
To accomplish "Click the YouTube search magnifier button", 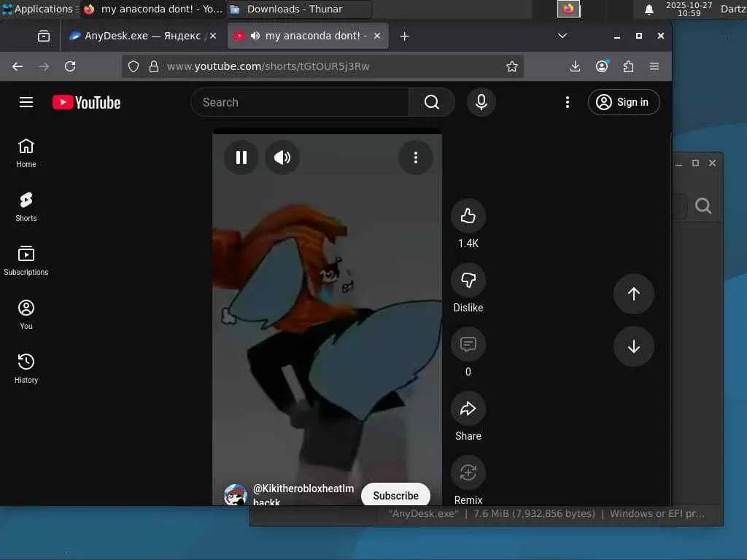I will coord(432,102).
